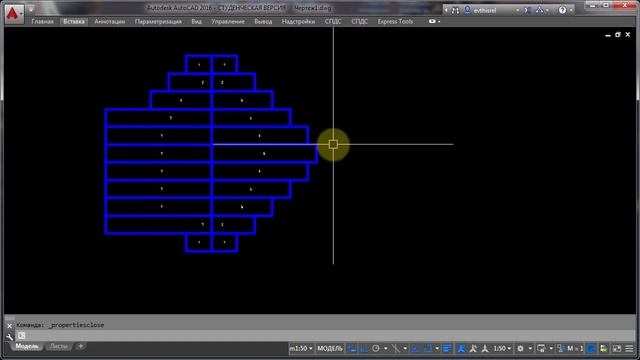
Task: Click the binoculars search icon
Action: pos(455,10)
